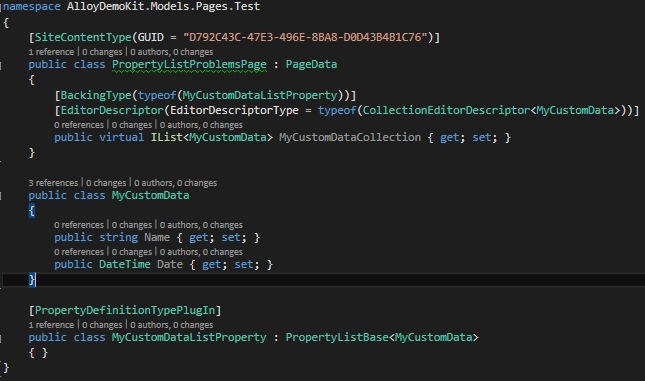645x381 pixels.
Task: Click the highlighted closing brace of MyCustomData
Action: click(x=32, y=280)
